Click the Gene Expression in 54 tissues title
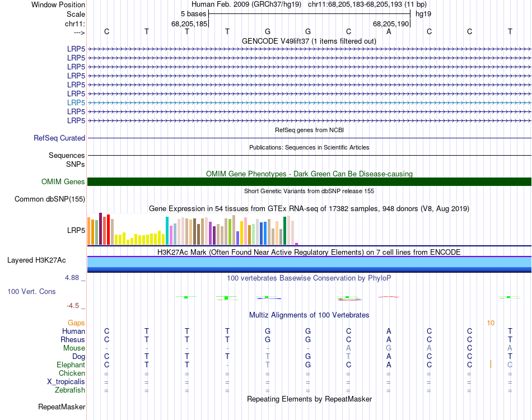 pos(309,209)
